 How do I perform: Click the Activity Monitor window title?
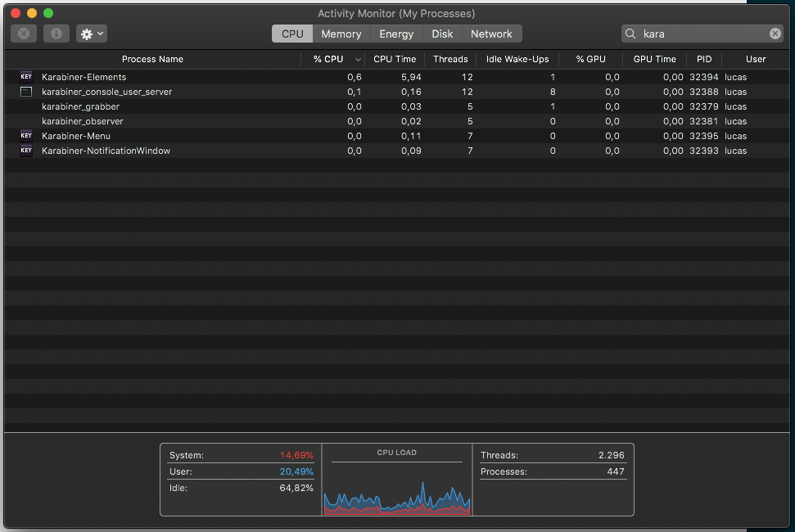pos(396,14)
